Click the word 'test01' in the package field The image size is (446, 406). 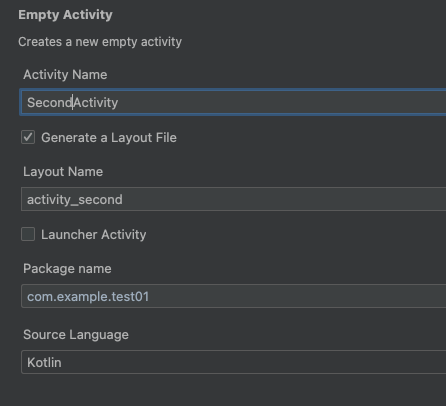click(131, 297)
